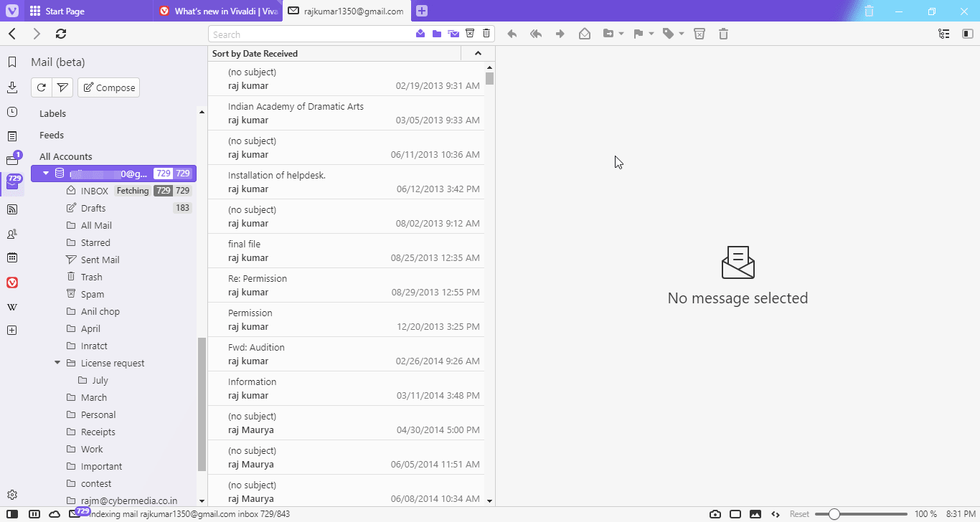Image resolution: width=980 pixels, height=522 pixels.
Task: Click the Mark as Unread envelope icon
Action: pyautogui.click(x=585, y=33)
